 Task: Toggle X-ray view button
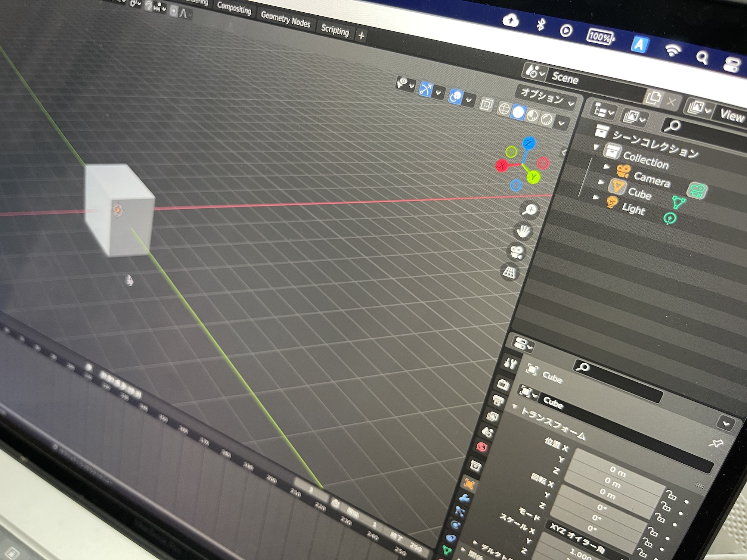pos(486,105)
